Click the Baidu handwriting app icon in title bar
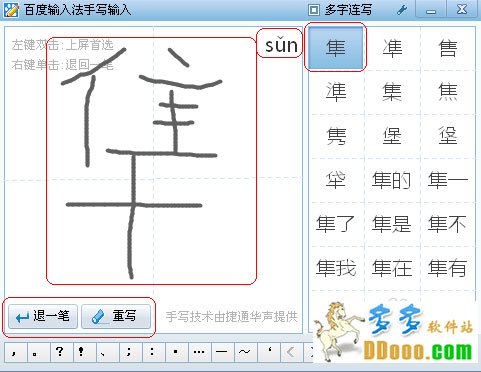 pyautogui.click(x=11, y=9)
